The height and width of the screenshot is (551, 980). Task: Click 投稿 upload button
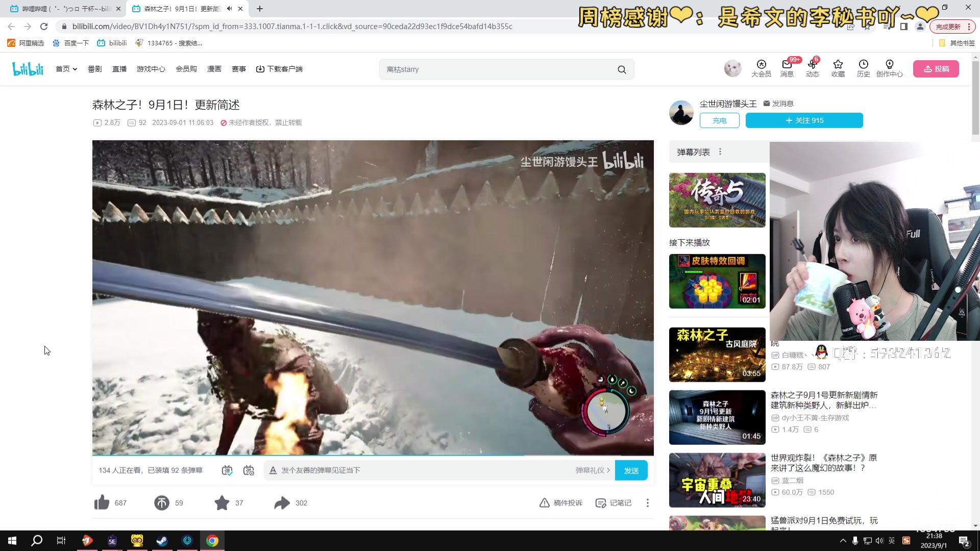coord(936,69)
